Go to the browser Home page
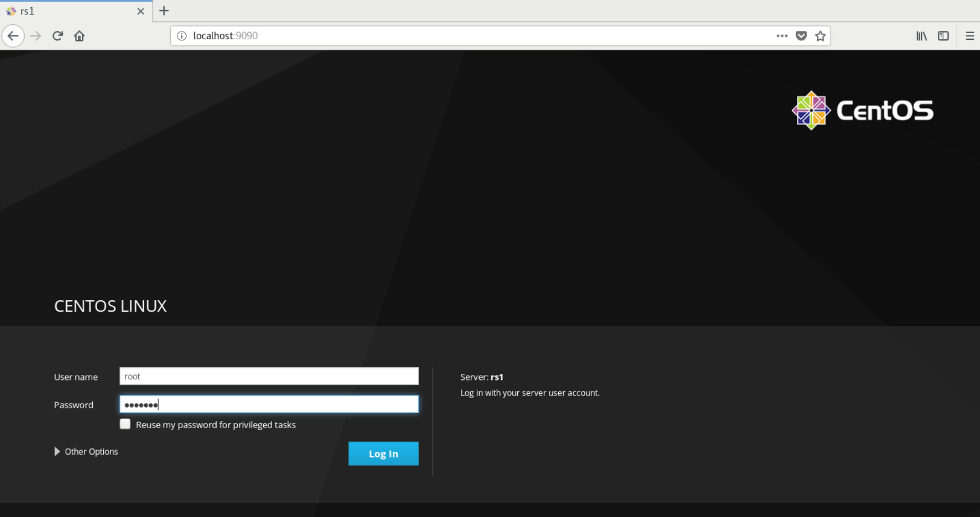This screenshot has width=980, height=517. 79,36
